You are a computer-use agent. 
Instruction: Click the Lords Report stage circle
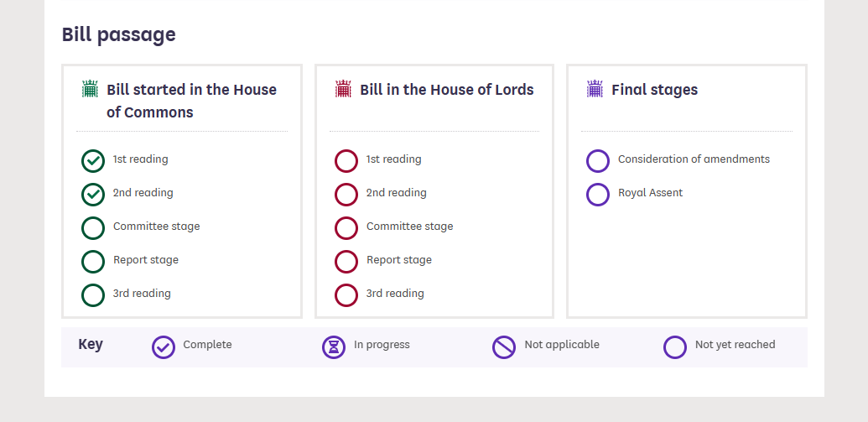[x=346, y=262]
